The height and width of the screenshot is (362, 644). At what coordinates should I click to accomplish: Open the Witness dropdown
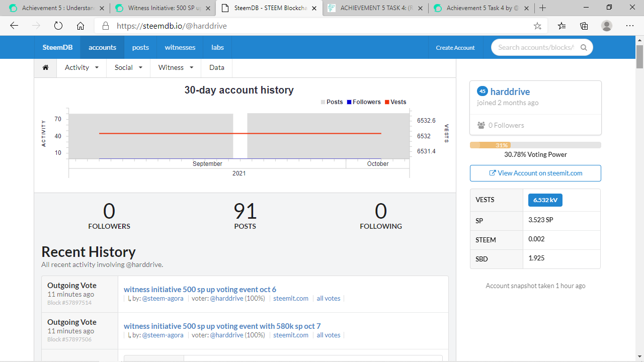click(x=176, y=67)
